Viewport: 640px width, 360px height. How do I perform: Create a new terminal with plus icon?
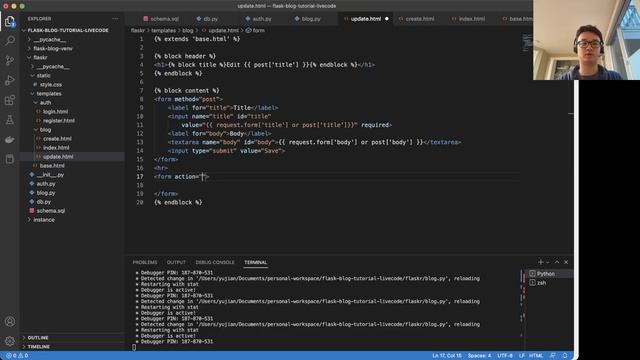[541, 262]
